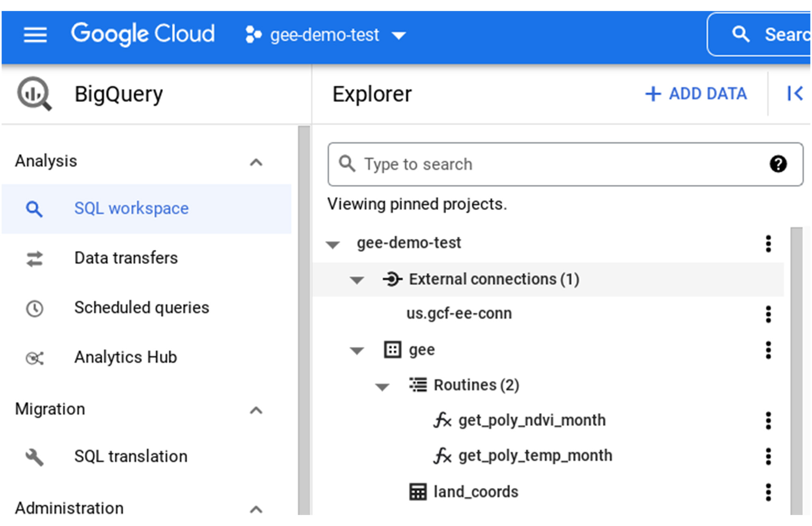The height and width of the screenshot is (526, 812).
Task: Collapse the gee-demo-test project tree node
Action: pyautogui.click(x=333, y=245)
